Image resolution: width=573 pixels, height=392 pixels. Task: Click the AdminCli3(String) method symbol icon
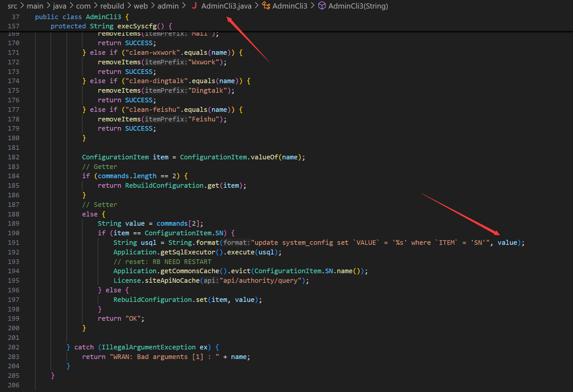[322, 6]
